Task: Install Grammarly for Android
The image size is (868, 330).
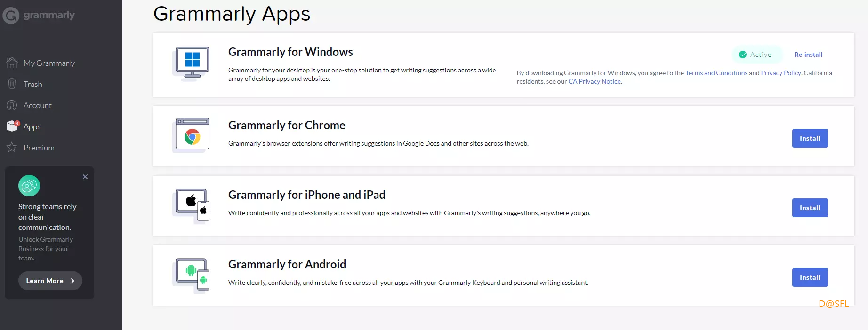Action: pos(810,277)
